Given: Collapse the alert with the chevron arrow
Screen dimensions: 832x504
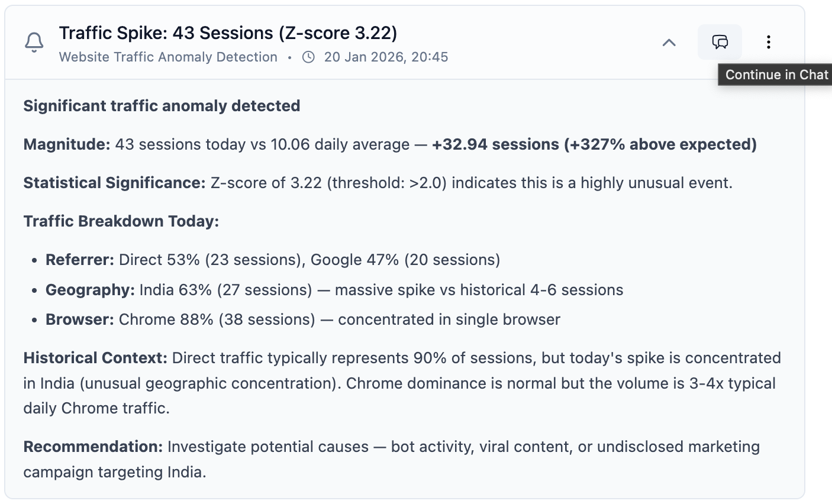Looking at the screenshot, I should (669, 43).
